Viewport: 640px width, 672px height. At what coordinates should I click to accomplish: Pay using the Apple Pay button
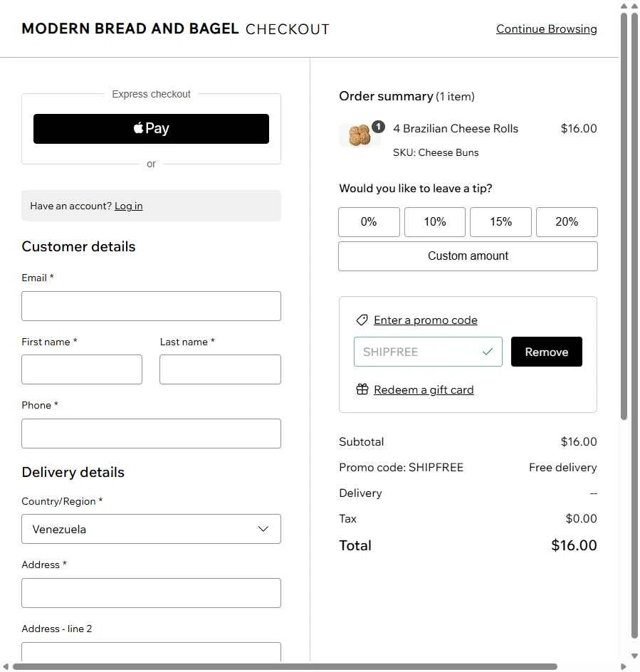coord(150,129)
